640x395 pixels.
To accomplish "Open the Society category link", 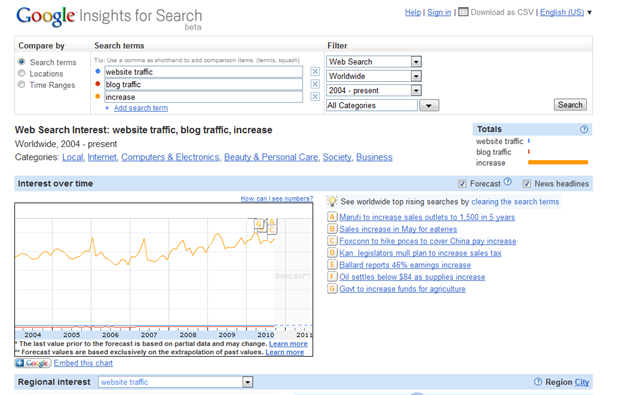I will (x=337, y=157).
